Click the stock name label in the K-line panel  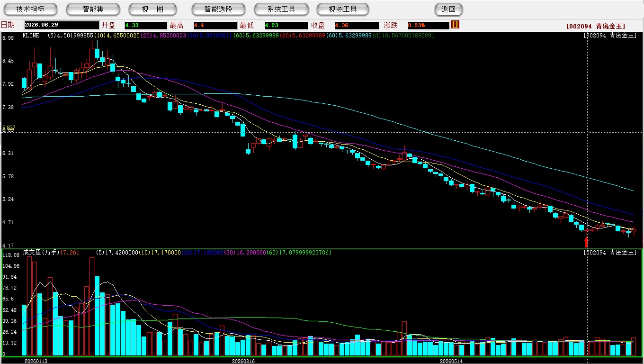click(x=611, y=36)
